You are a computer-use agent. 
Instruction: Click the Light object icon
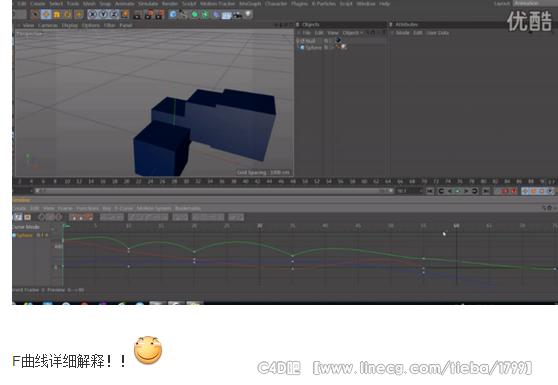click(x=248, y=15)
